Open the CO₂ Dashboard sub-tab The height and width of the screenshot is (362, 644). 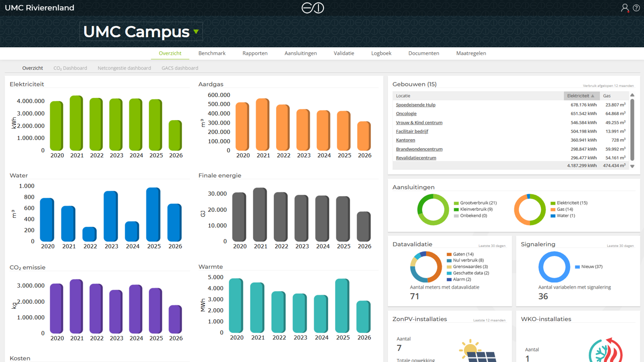70,68
